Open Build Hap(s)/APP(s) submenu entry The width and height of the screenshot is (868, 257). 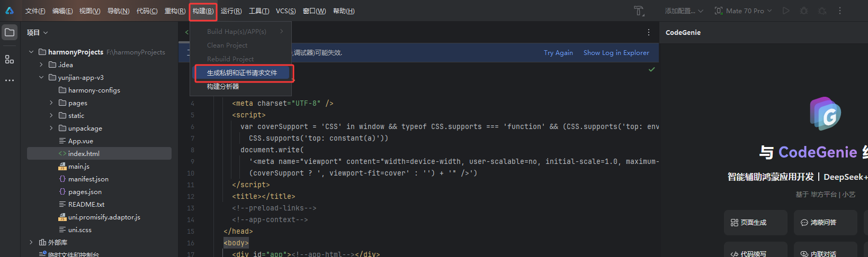[241, 32]
